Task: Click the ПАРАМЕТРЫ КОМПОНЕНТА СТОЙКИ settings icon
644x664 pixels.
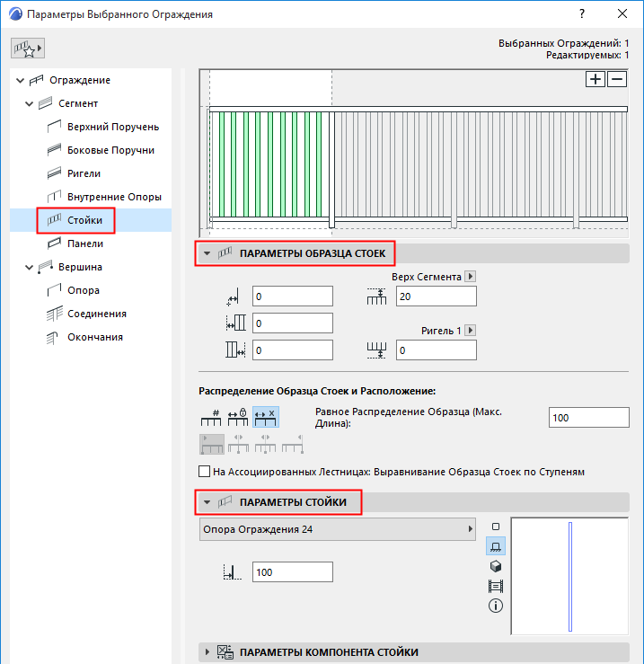Action: [x=225, y=652]
